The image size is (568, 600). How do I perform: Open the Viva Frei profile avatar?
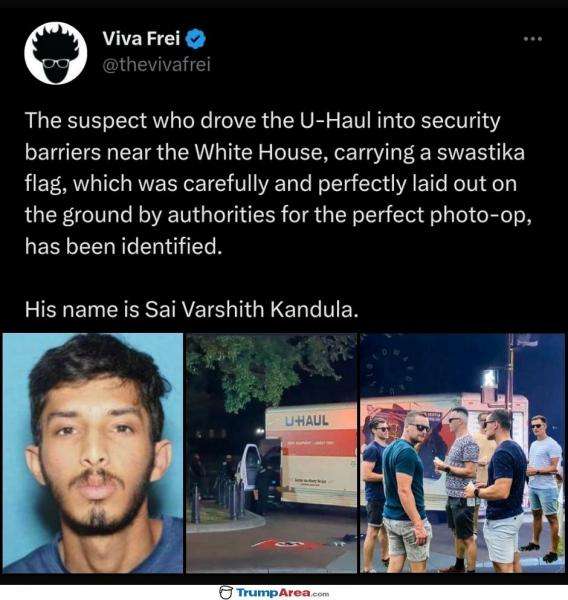coord(55,53)
